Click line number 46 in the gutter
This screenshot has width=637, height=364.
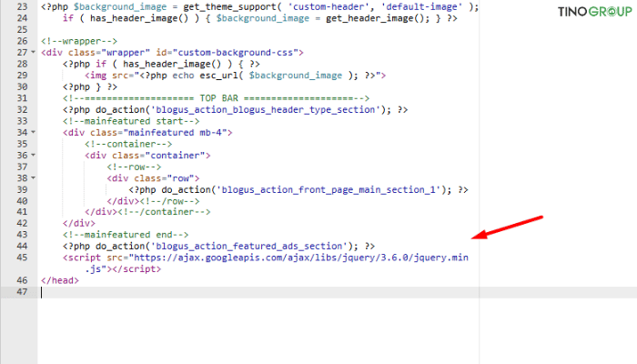point(22,280)
